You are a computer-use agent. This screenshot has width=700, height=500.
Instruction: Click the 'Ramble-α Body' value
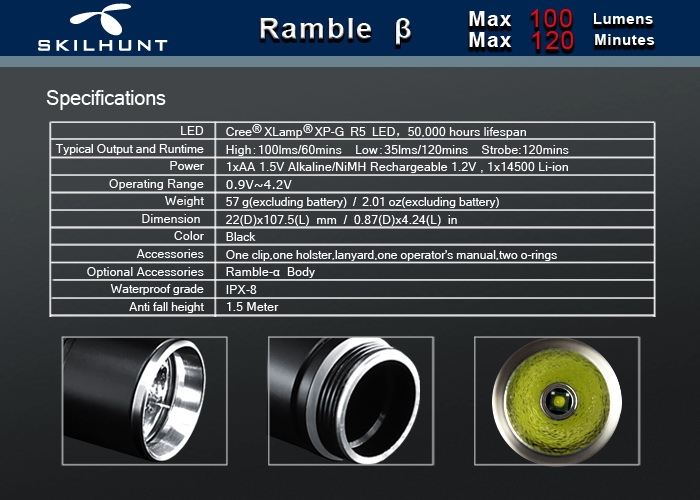270,272
